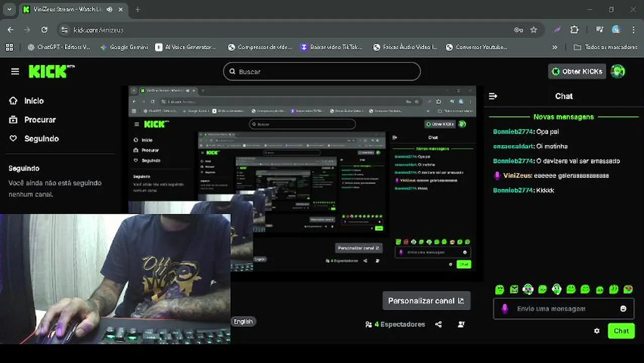Open Compressor de vídeo bookmark
The height and width of the screenshot is (363, 644).
coord(260,47)
